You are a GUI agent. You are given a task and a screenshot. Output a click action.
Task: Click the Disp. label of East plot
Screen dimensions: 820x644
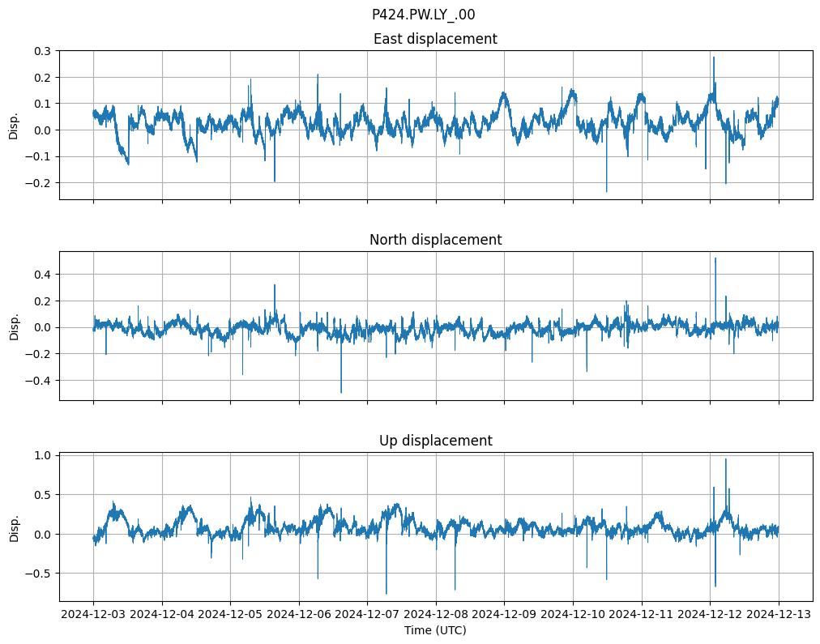pos(13,125)
